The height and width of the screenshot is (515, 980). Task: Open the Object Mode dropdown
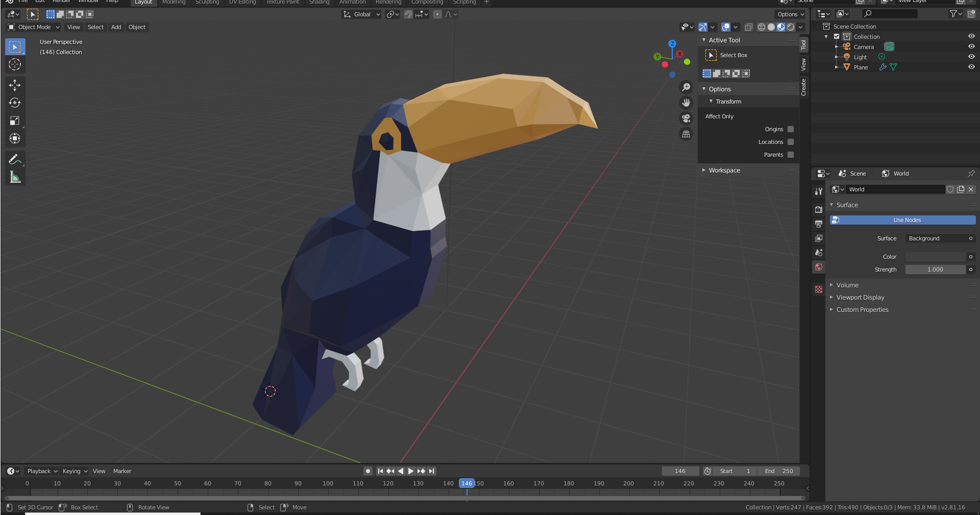(x=34, y=27)
